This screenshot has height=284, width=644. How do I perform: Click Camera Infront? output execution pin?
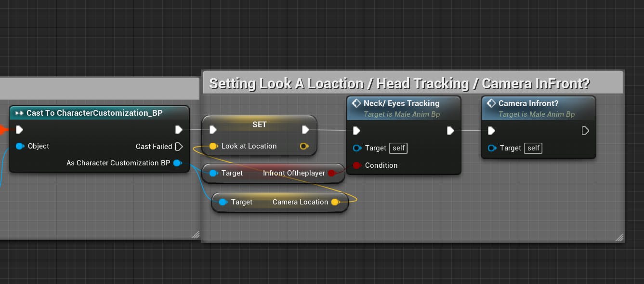(x=585, y=131)
